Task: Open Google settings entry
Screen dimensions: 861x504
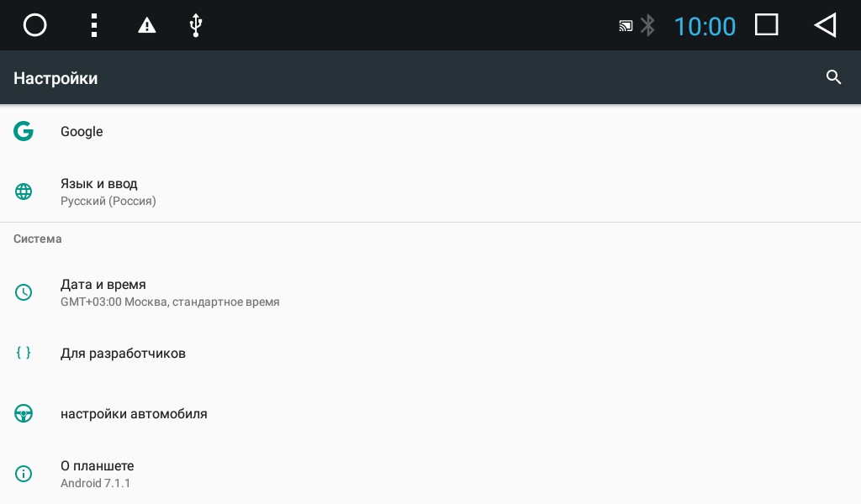Action: tap(430, 132)
